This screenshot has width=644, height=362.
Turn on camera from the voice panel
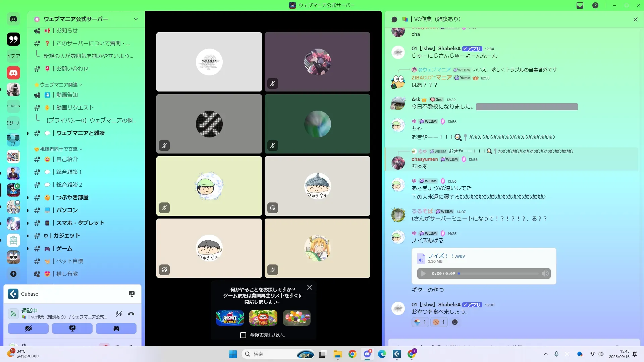coord(28,328)
